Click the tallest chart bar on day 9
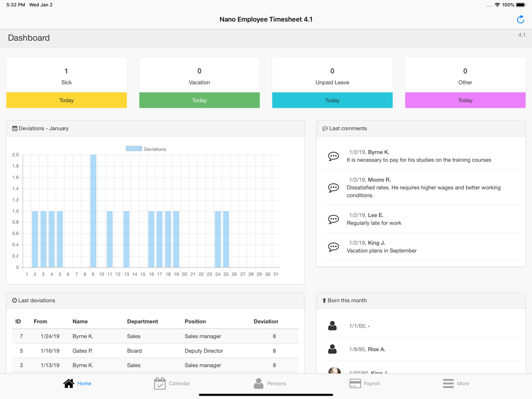 (93, 211)
